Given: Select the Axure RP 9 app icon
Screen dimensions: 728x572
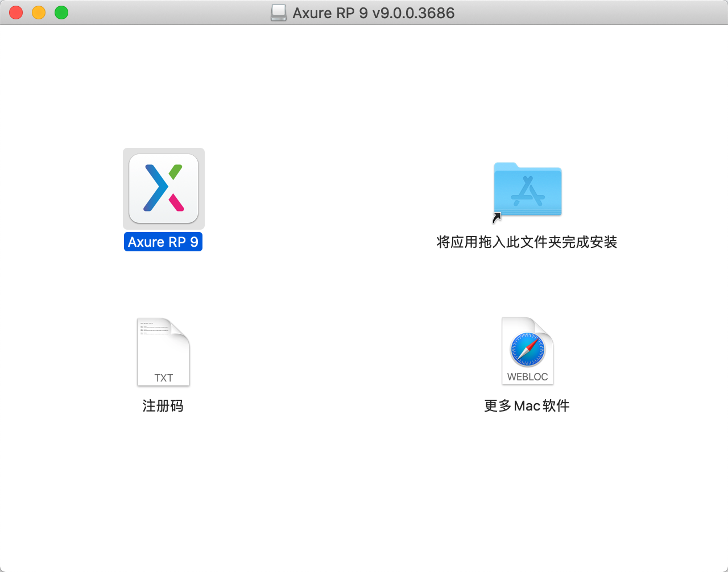Looking at the screenshot, I should tap(164, 189).
